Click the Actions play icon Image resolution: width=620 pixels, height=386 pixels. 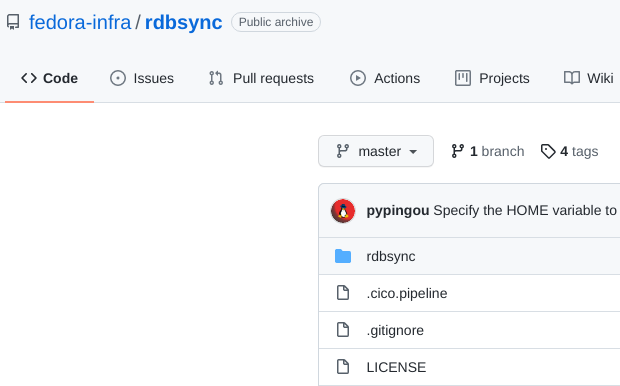(x=358, y=78)
